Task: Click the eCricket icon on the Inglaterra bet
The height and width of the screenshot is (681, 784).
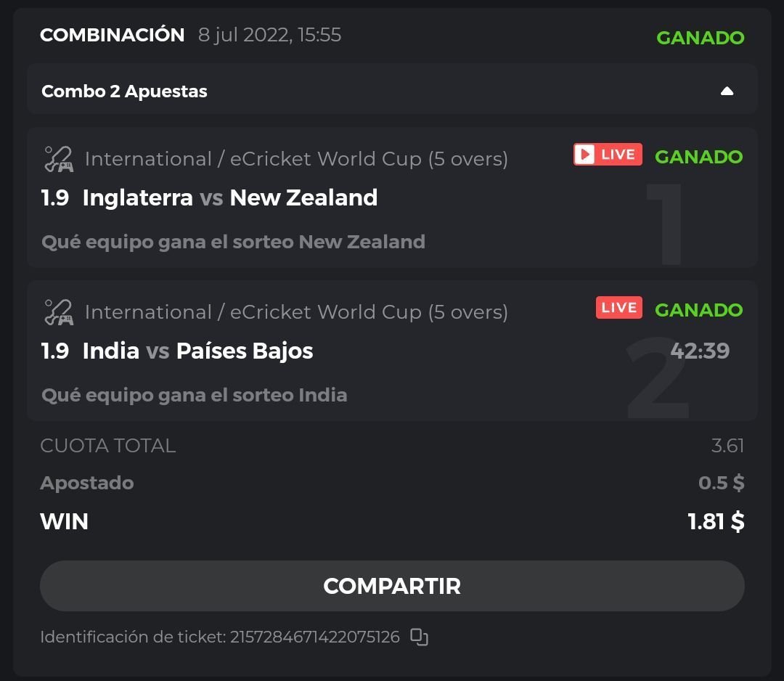Action: [58, 159]
